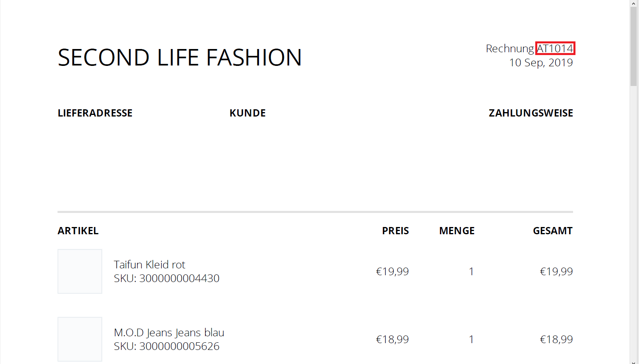Screen dimensions: 639x364
Task: Click the LIEFERADRESSE heading
Action: pos(95,113)
